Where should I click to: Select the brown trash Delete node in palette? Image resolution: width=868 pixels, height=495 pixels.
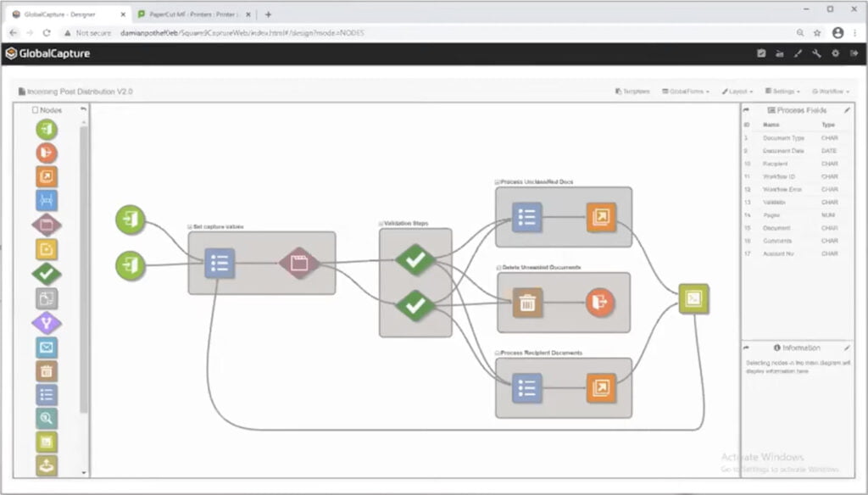[x=47, y=371]
